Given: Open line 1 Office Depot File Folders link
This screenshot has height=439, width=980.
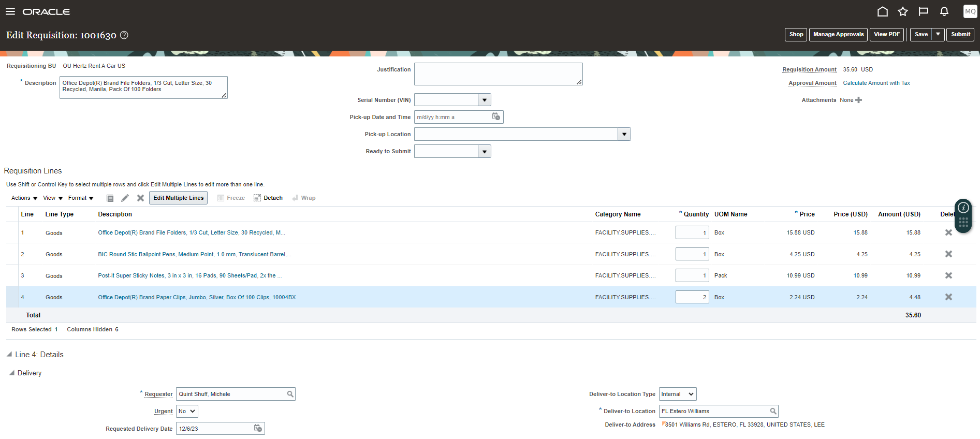Looking at the screenshot, I should click(x=192, y=232).
